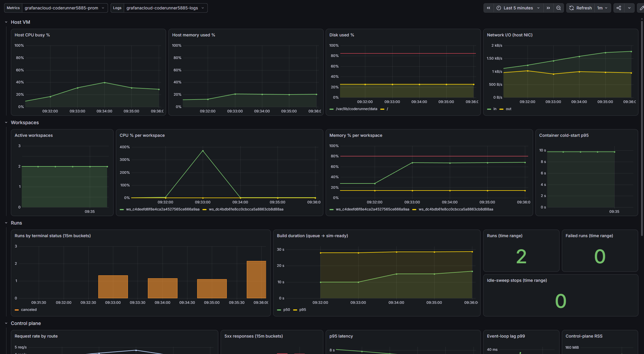Image resolution: width=644 pixels, height=354 pixels.
Task: Open Build duration (queue → sim-ready) panel title
Action: pos(312,236)
